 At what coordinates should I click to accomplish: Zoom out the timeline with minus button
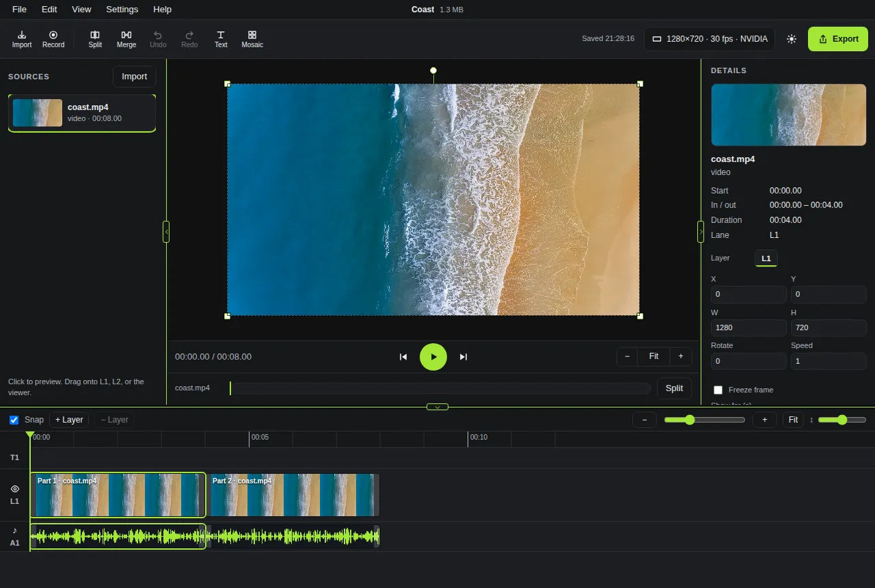pyautogui.click(x=645, y=420)
